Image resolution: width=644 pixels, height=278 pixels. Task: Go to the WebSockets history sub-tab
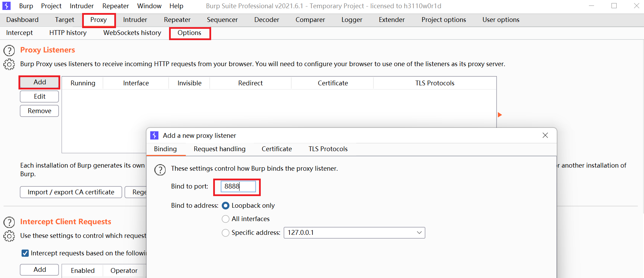point(132,33)
